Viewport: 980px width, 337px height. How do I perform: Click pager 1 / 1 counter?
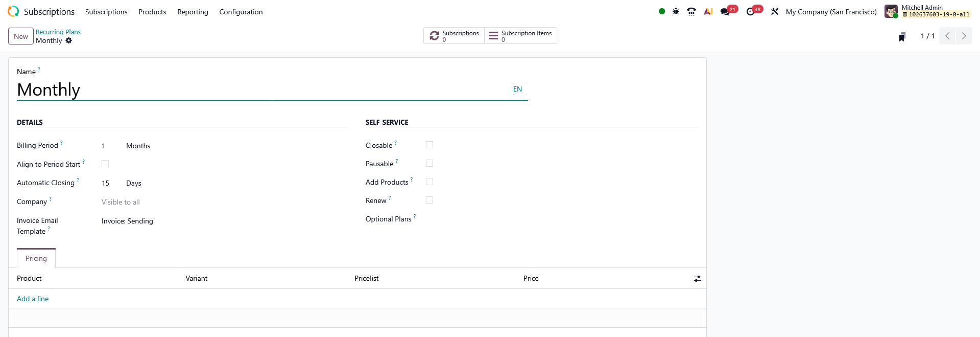tap(927, 36)
